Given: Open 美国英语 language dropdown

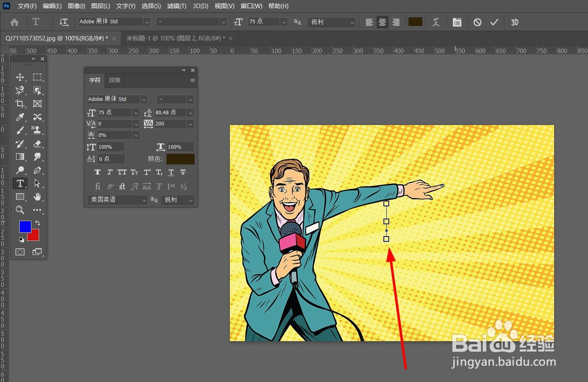Looking at the screenshot, I should [x=117, y=200].
